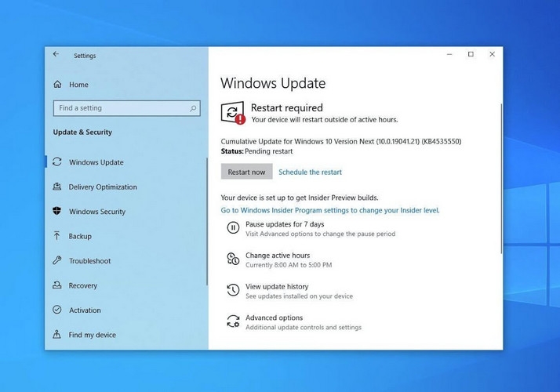Screen dimensions: 560x392
Task: Open Delivery Optimization settings
Action: click(x=103, y=187)
